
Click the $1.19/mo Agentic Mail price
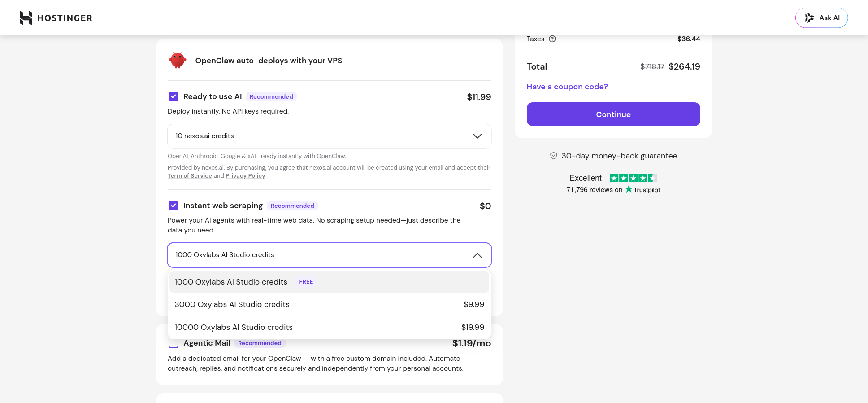(x=472, y=343)
